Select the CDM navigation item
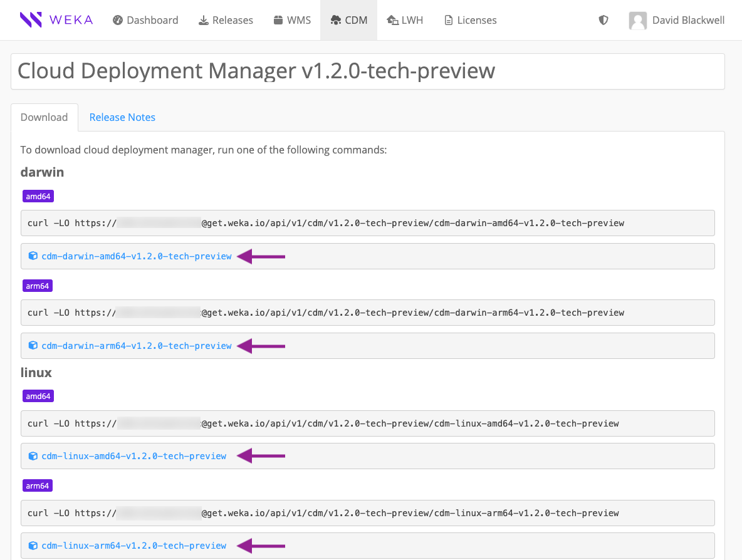Screen dimensions: 742x560 tap(348, 20)
